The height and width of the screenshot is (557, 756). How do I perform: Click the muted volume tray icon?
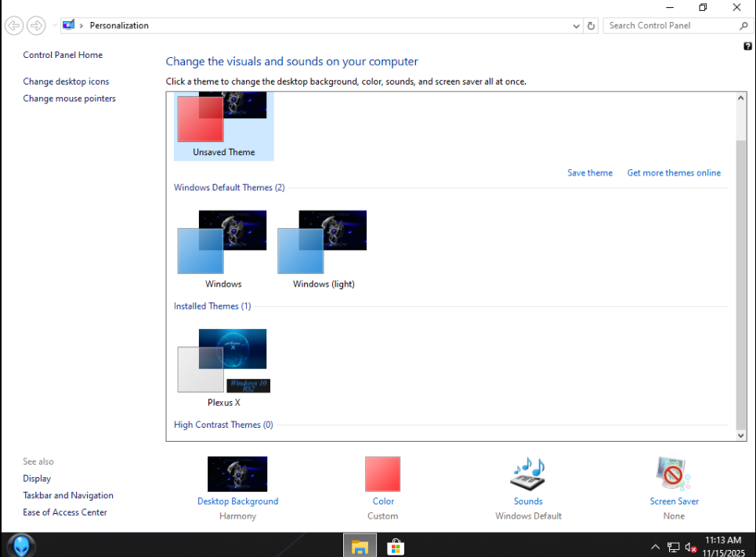point(690,548)
